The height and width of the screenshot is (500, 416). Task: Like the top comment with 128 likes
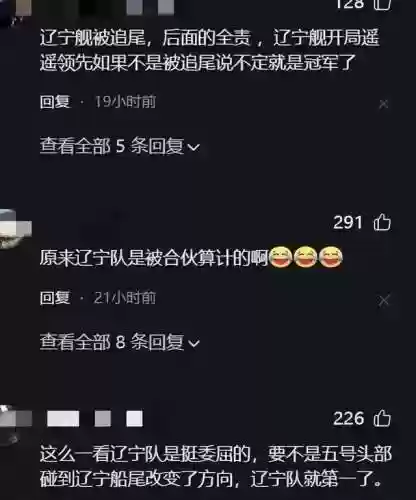tap(382, 5)
